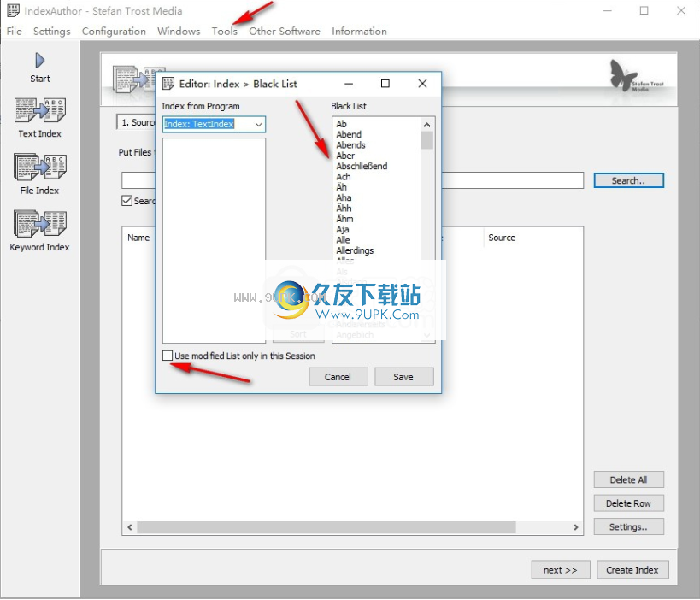Viewport: 700px width, 600px height.
Task: Select 'Alle' in the Black List
Action: pyautogui.click(x=343, y=239)
